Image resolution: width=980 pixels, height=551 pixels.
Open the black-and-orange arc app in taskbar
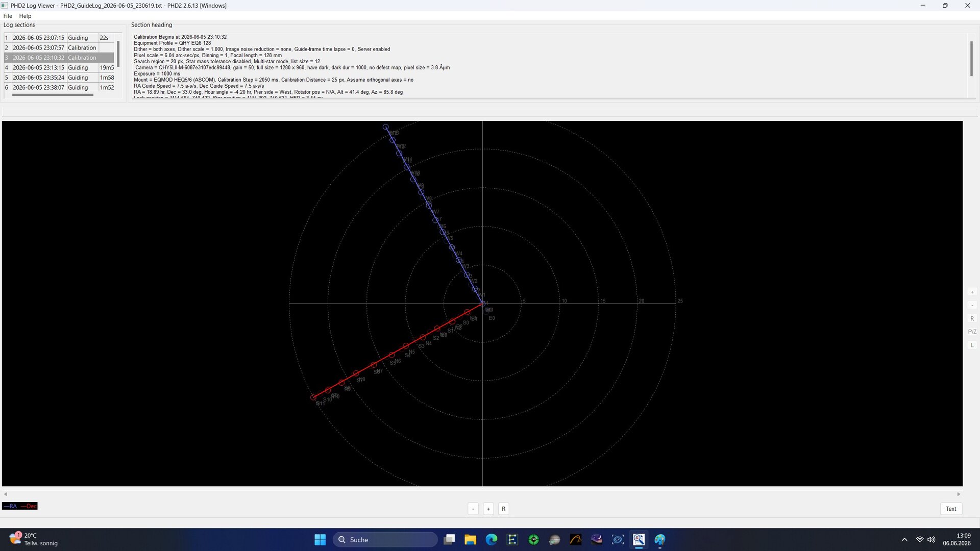click(x=575, y=540)
